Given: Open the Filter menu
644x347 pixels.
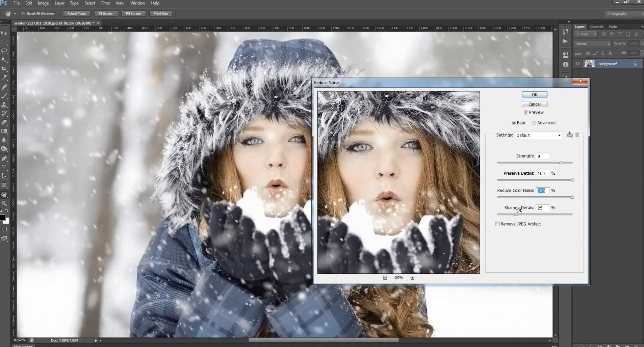Looking at the screenshot, I should pos(105,3).
